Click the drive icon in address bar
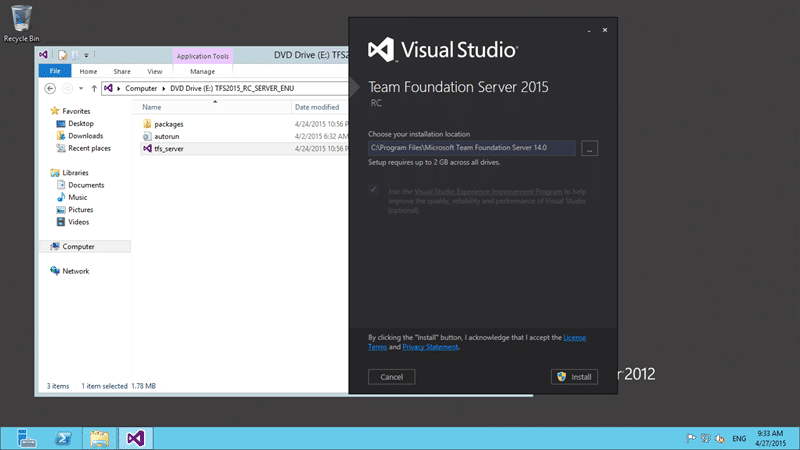 coord(108,88)
